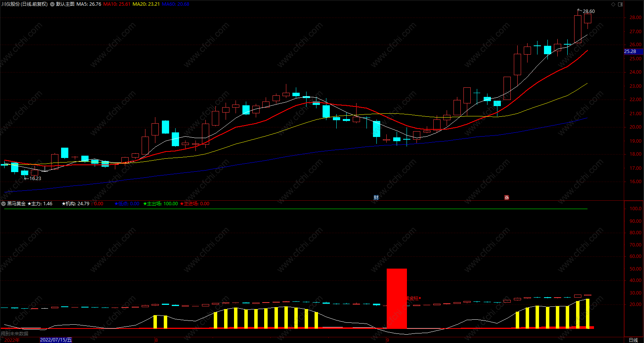Click the 日线 period button at bottom right

633,340
